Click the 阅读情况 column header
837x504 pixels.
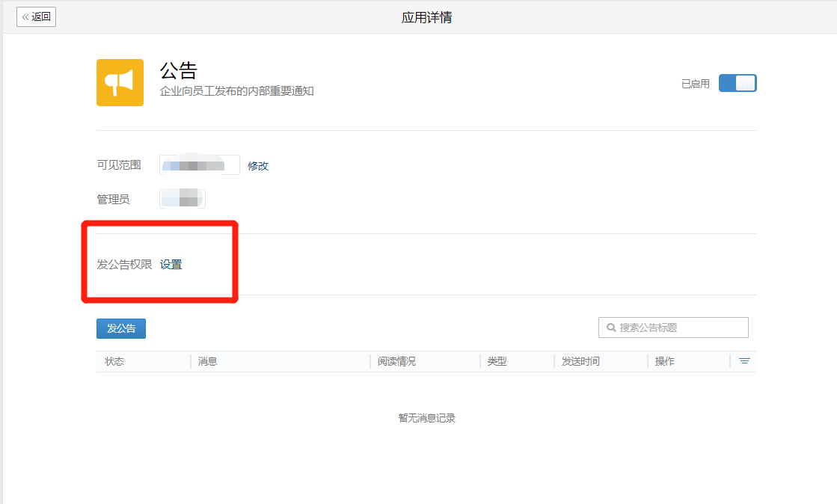pyautogui.click(x=396, y=360)
